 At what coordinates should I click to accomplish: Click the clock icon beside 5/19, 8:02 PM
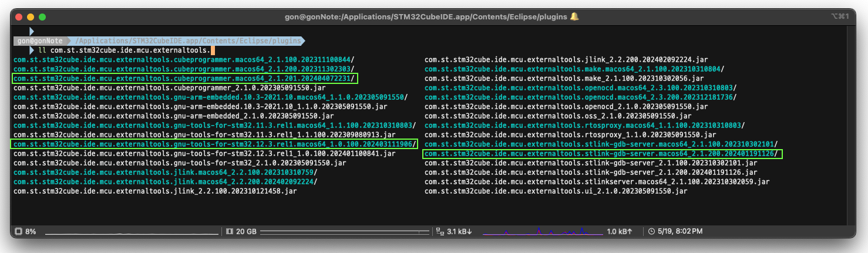[x=651, y=231]
